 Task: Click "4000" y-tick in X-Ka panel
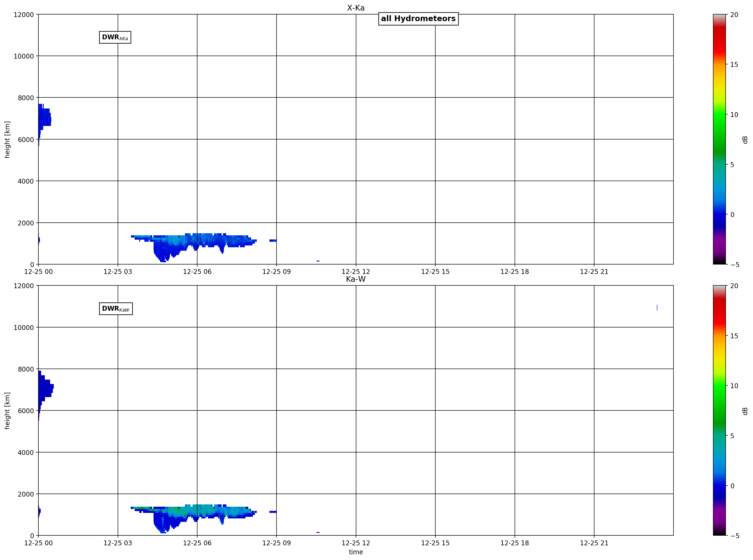click(26, 181)
